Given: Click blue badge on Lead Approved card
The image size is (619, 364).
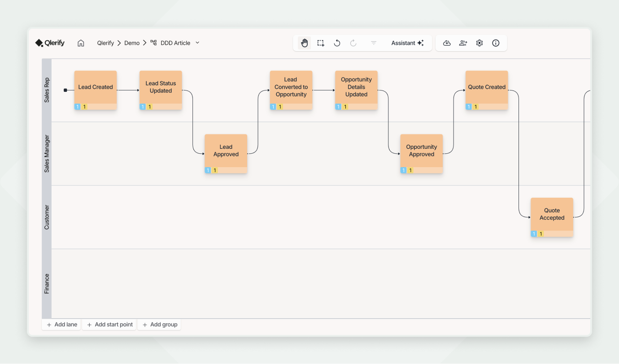Looking at the screenshot, I should (x=208, y=170).
